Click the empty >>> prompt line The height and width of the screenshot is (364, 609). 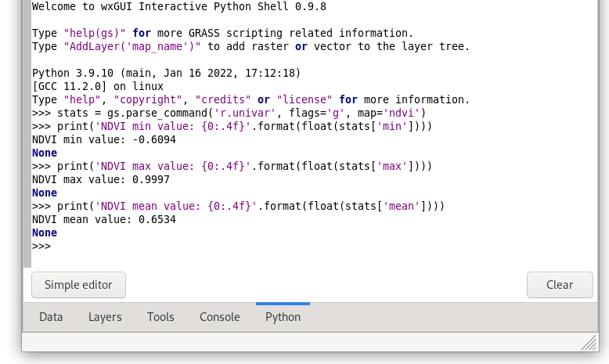(x=41, y=247)
